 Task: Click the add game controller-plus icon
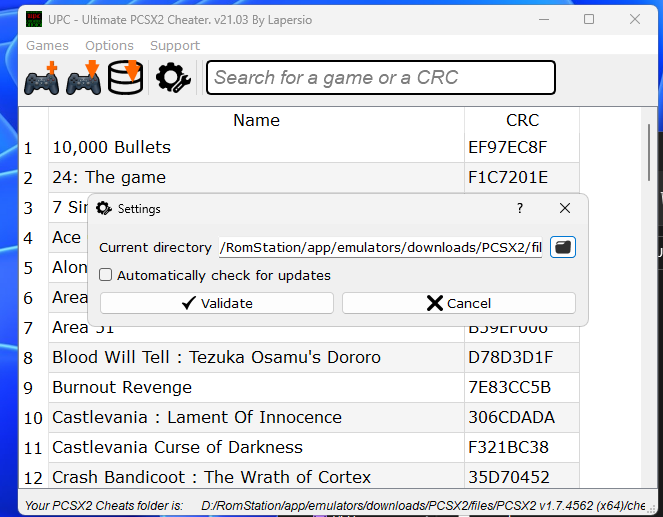[x=42, y=78]
